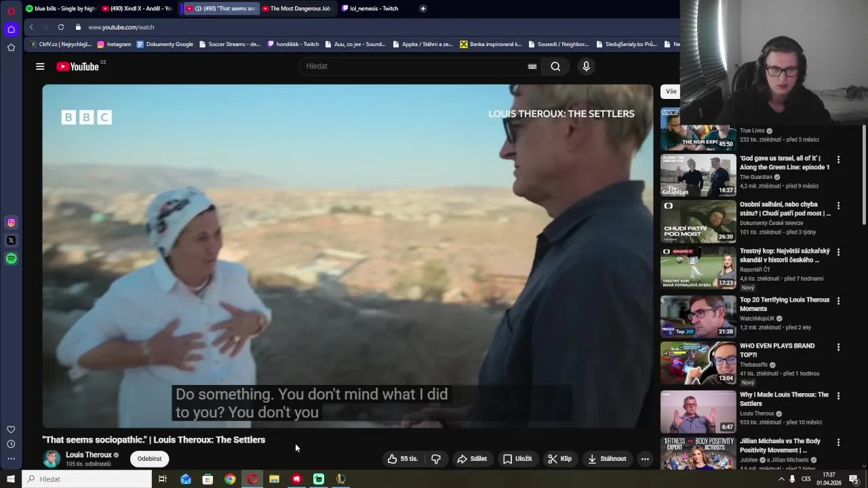Click the YouTube search magnifier button
This screenshot has width=868, height=488.
coord(555,66)
